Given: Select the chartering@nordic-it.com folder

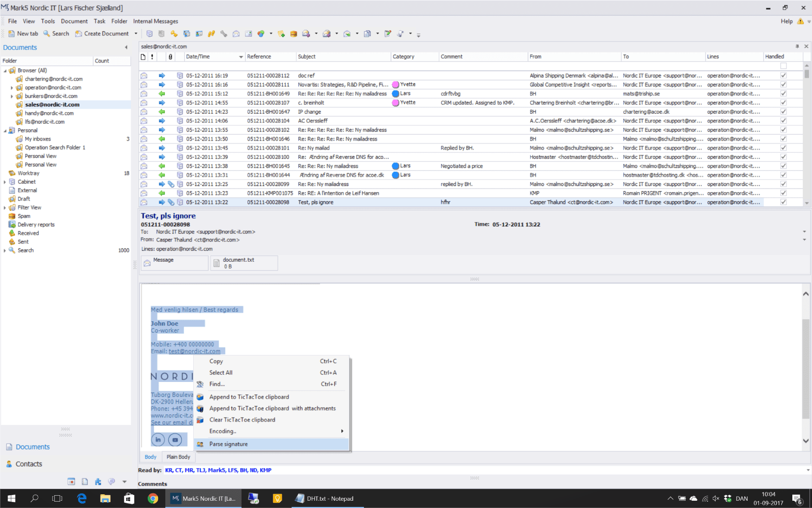Looking at the screenshot, I should point(53,79).
